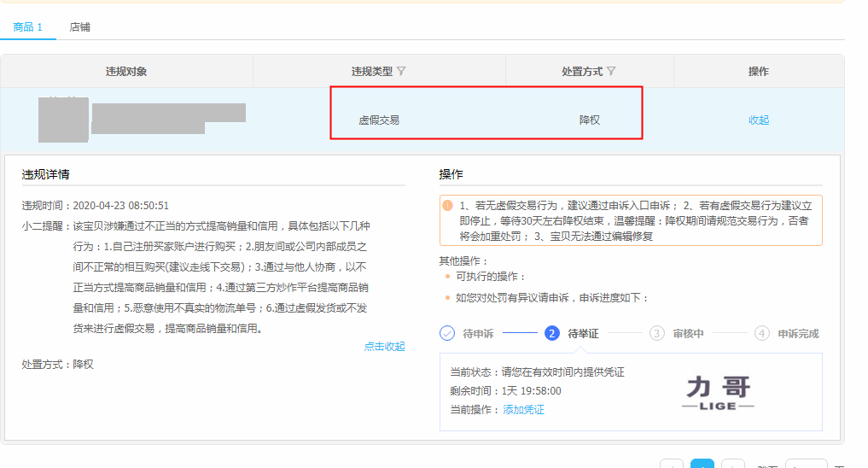
Task: Select step 3 circle for 审核中
Action: click(x=656, y=333)
